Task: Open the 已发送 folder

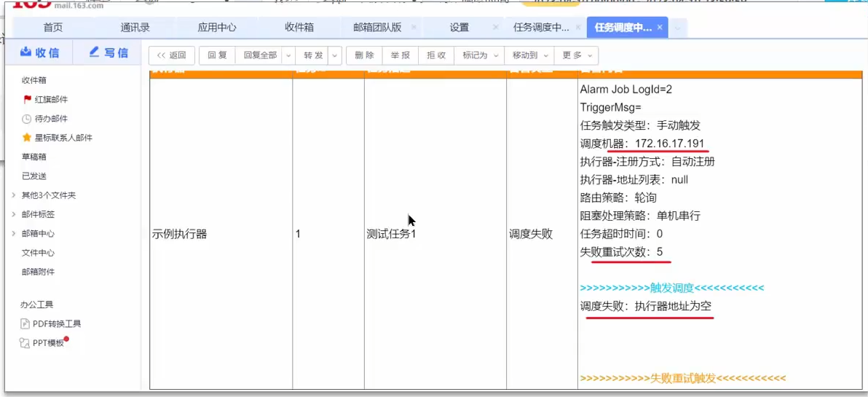Action: [x=34, y=176]
